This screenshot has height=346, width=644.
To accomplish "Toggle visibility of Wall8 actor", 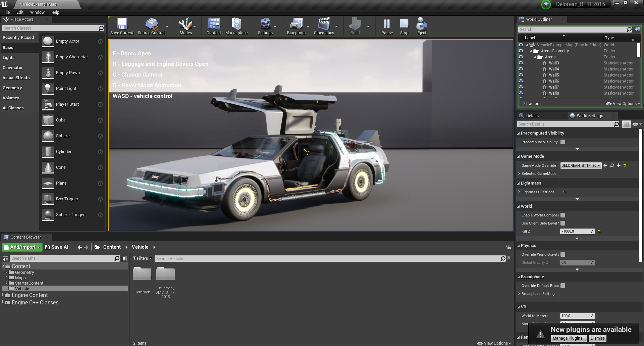I will click(x=521, y=93).
